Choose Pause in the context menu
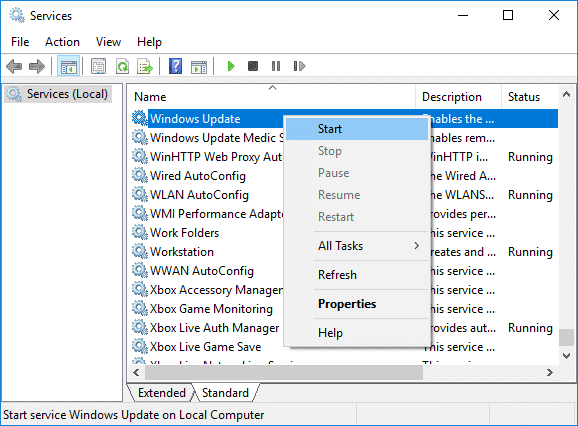This screenshot has height=426, width=578. [357, 173]
